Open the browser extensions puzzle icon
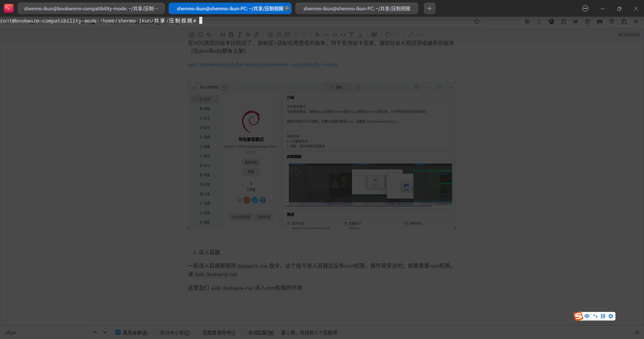This screenshot has height=339, width=644. pos(624,21)
